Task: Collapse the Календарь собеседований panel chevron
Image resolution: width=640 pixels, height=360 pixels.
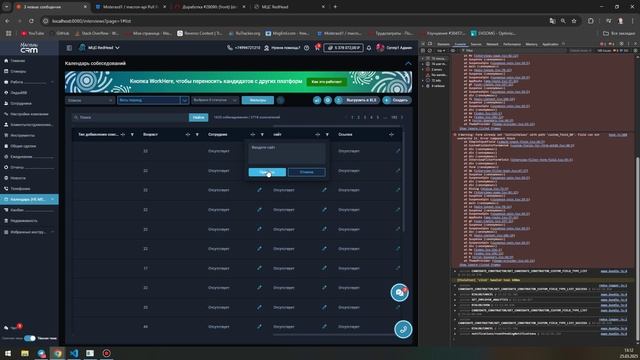Action: (x=408, y=63)
